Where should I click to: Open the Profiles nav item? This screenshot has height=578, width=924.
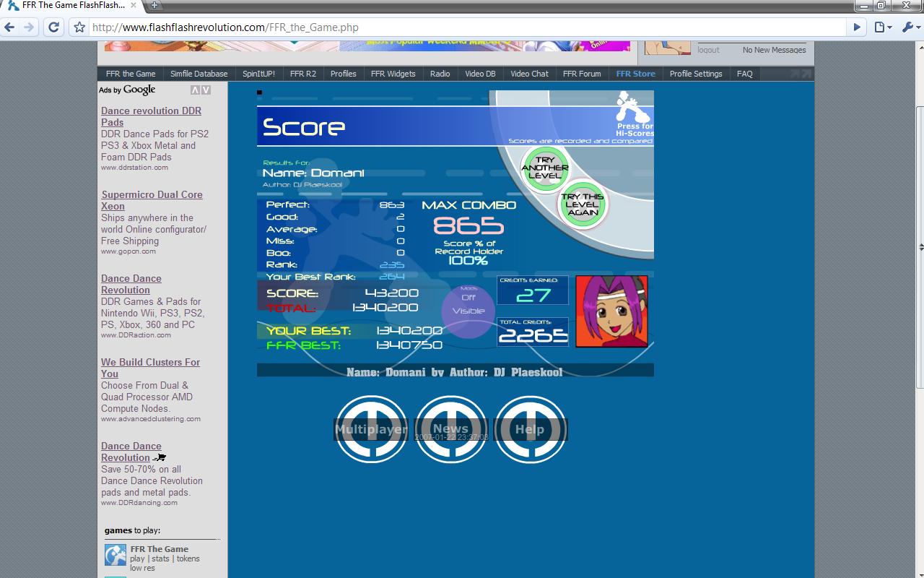click(x=344, y=74)
